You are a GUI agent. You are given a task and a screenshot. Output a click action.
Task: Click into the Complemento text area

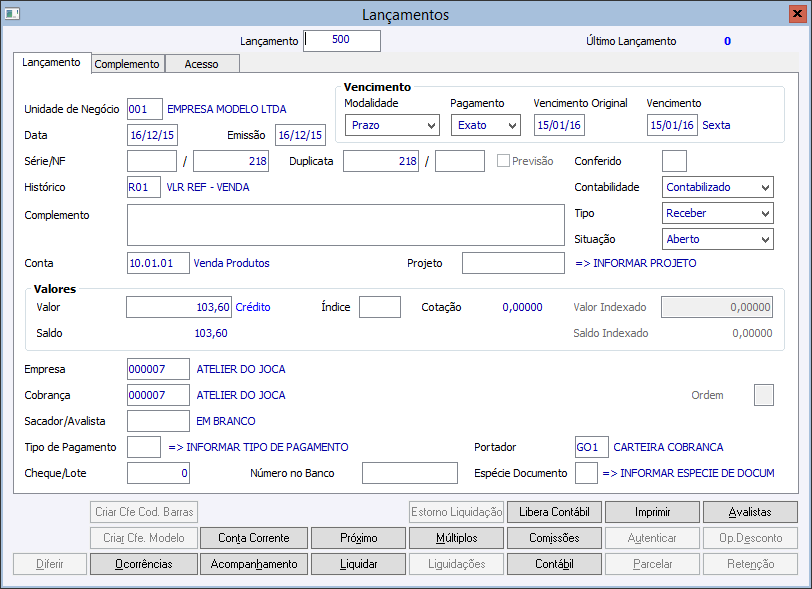pos(345,225)
